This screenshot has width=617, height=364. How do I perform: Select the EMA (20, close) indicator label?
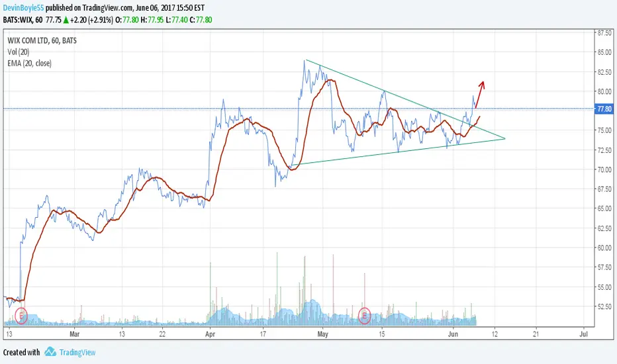pyautogui.click(x=30, y=64)
